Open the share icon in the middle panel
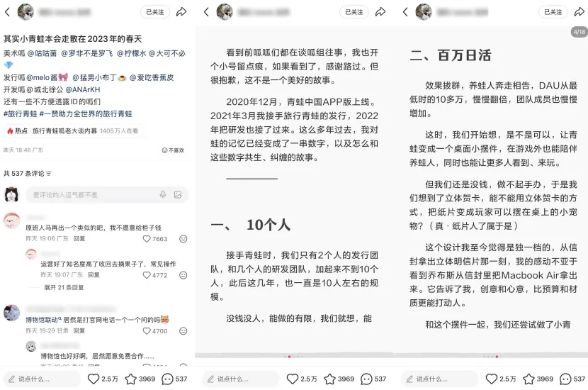 (x=380, y=12)
